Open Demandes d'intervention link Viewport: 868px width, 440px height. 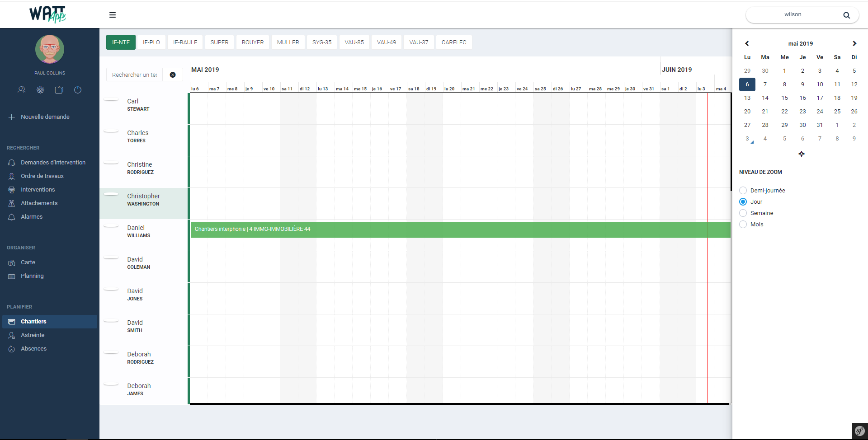click(53, 163)
